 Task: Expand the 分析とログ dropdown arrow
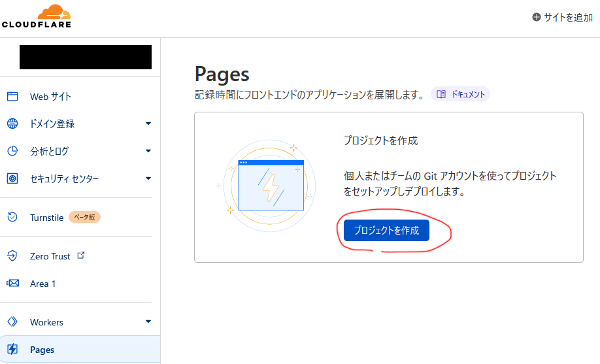[148, 151]
